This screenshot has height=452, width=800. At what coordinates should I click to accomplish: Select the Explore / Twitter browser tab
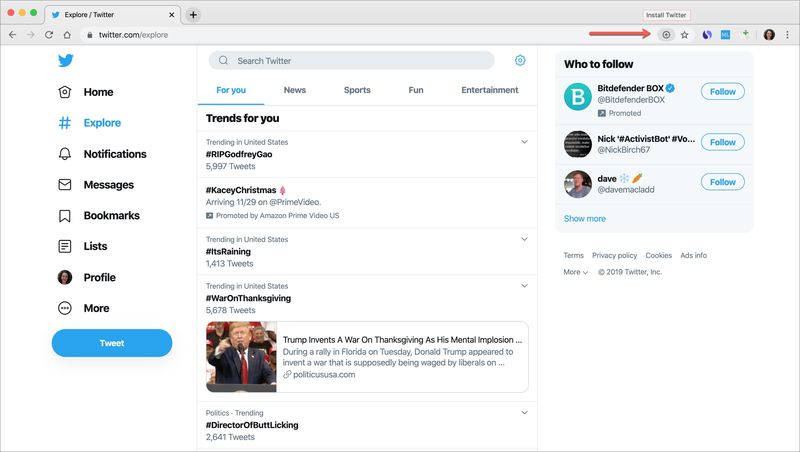(112, 15)
